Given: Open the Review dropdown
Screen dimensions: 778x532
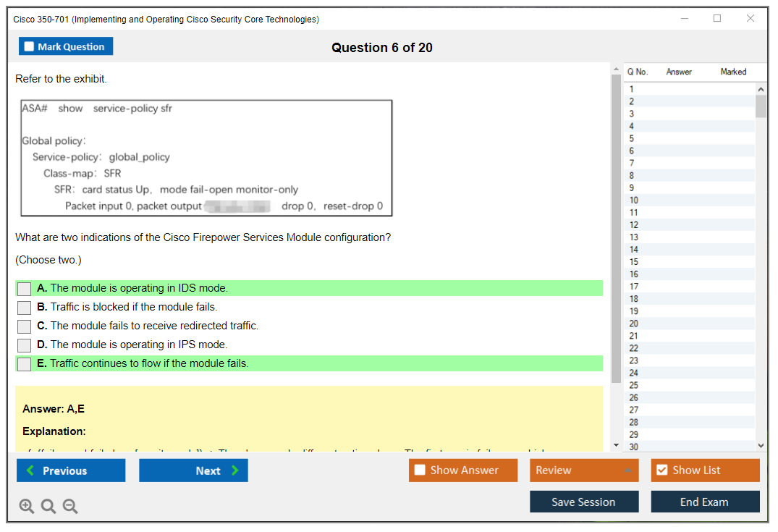Looking at the screenshot, I should click(x=583, y=470).
